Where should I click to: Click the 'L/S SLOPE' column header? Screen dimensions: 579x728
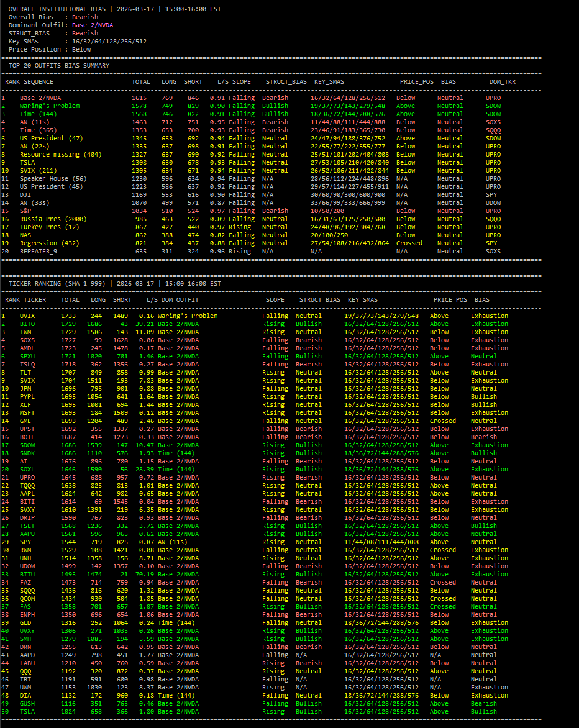point(234,82)
